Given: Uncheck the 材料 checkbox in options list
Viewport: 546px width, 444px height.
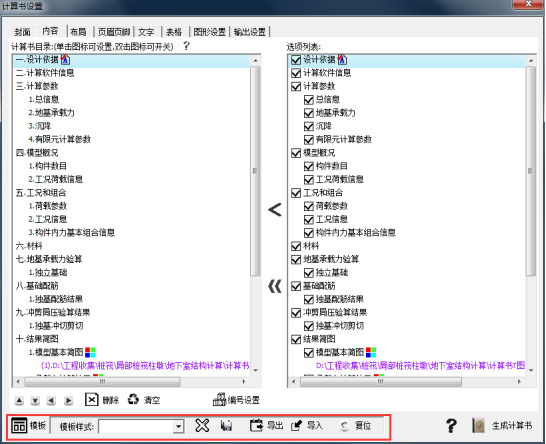Looking at the screenshot, I should (x=296, y=246).
